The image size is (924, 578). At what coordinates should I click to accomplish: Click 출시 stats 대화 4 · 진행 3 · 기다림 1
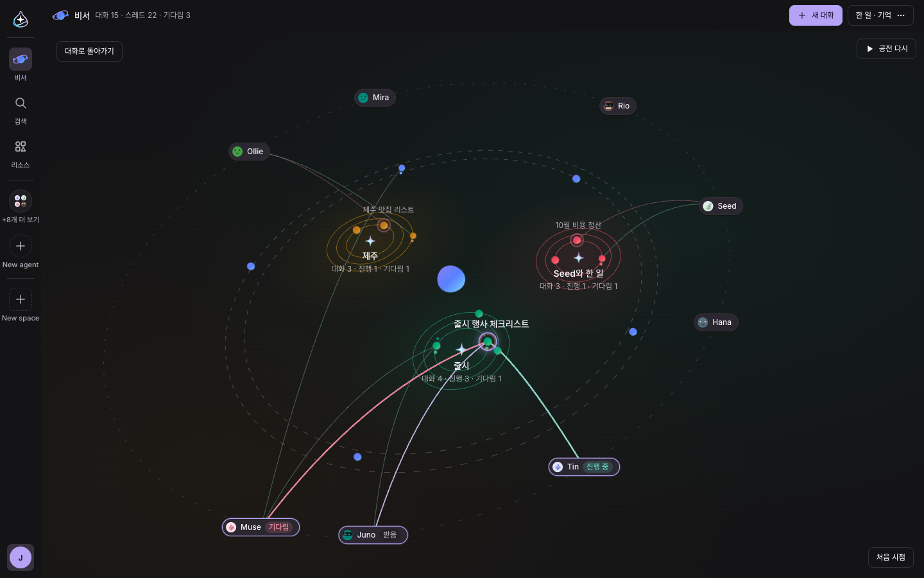click(x=461, y=379)
